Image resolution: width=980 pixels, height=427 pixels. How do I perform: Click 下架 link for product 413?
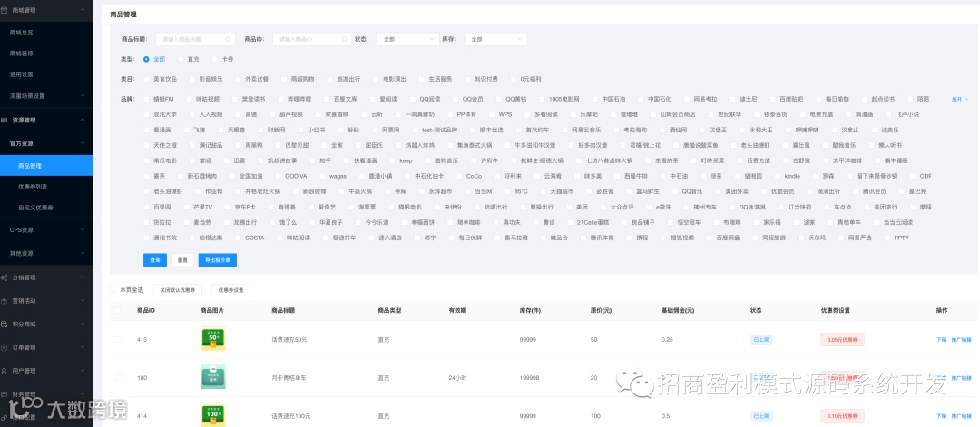click(x=941, y=340)
